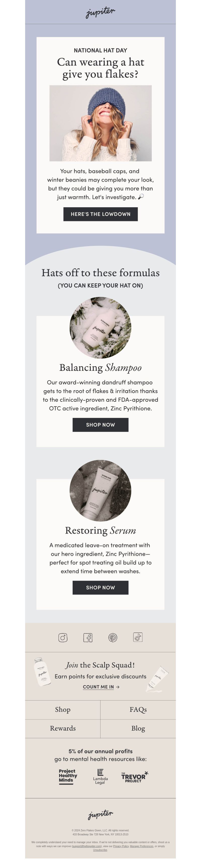
Task: Open the Instagram social icon
Action: [63, 637]
